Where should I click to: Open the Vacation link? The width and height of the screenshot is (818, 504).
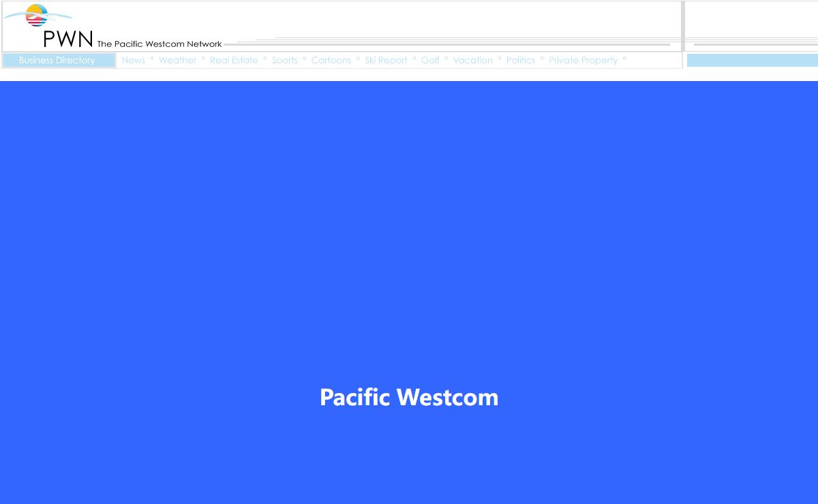(x=472, y=61)
